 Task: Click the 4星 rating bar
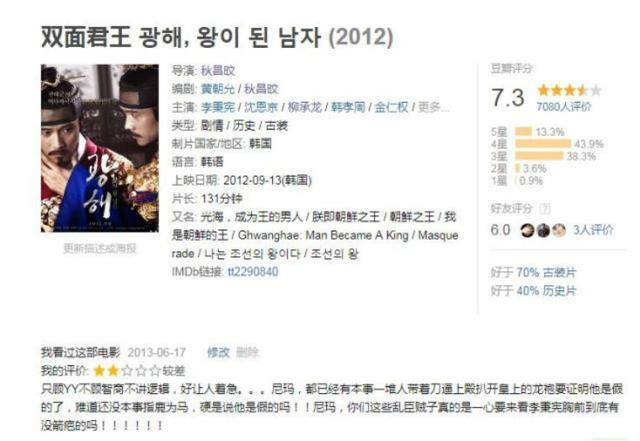[543, 143]
